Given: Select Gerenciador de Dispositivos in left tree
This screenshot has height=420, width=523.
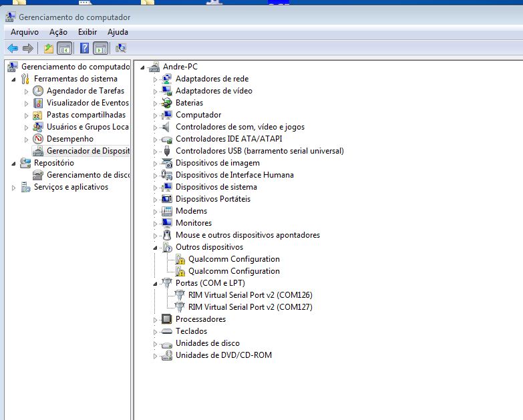Looking at the screenshot, I should pos(88,151).
